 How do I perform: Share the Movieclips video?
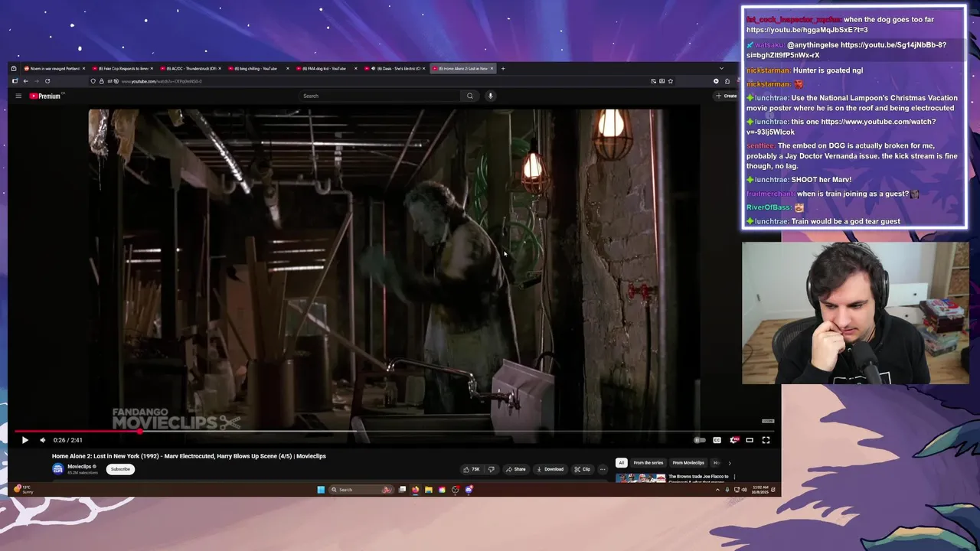coord(516,469)
